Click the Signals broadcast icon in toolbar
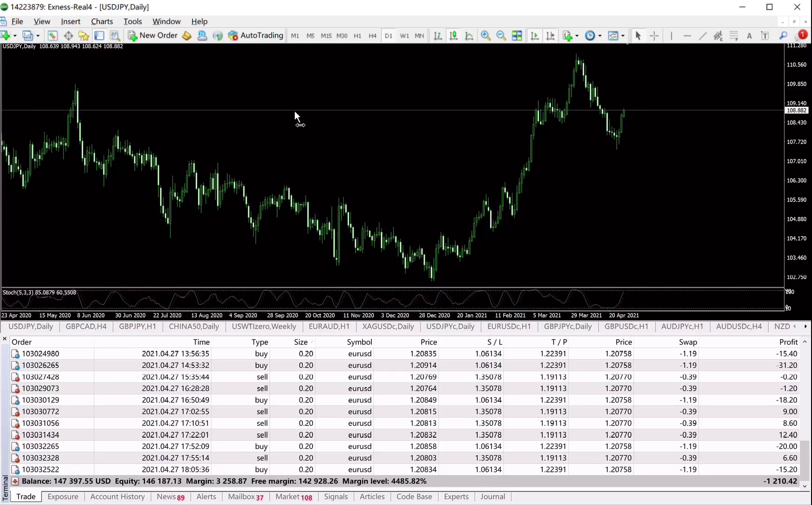 click(x=218, y=36)
